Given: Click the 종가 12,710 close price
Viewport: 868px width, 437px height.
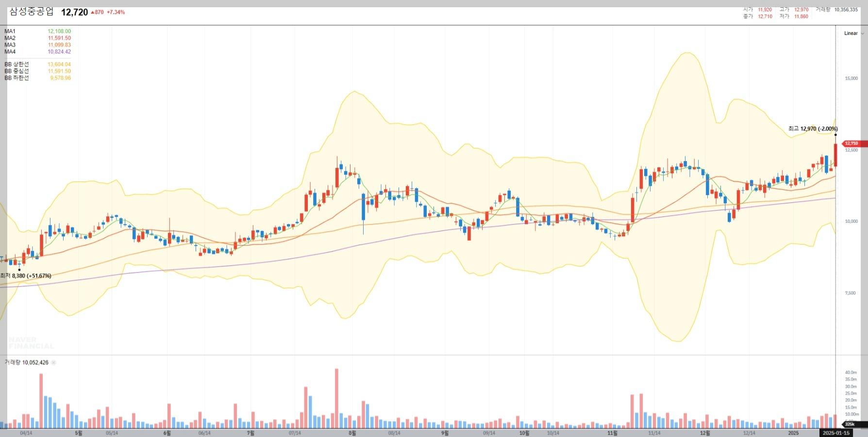Looking at the screenshot, I should (757, 16).
